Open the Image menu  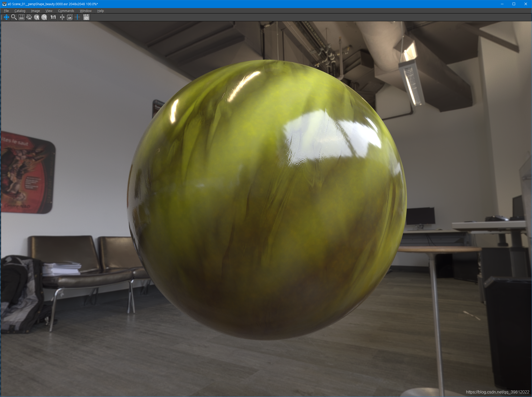[x=35, y=11]
